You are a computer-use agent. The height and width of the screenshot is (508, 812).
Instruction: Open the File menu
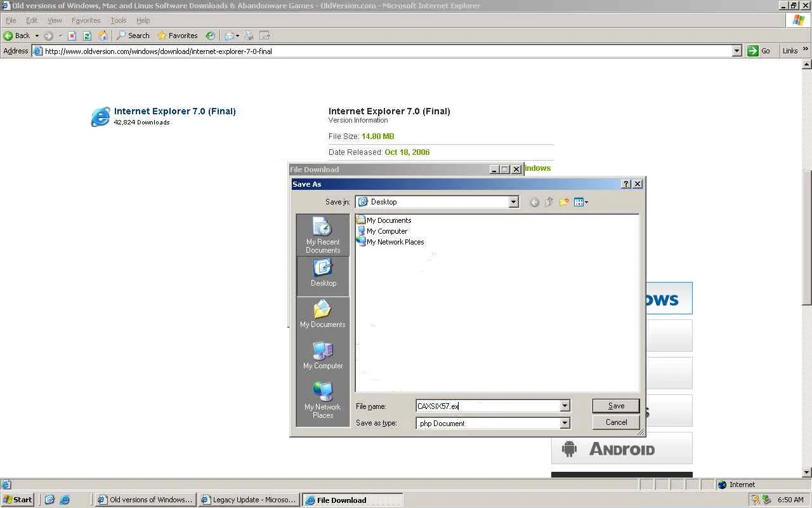tap(11, 20)
